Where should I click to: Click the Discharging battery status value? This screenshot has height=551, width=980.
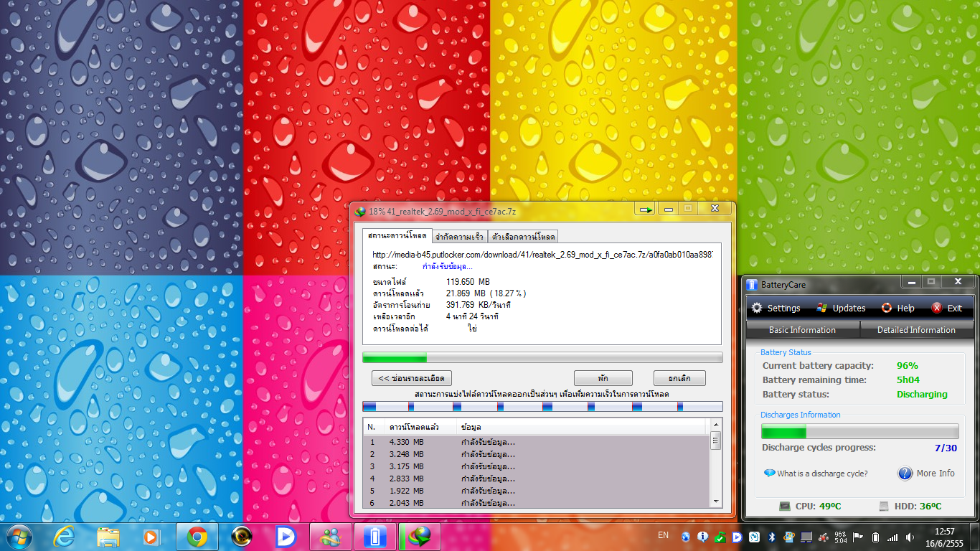922,395
